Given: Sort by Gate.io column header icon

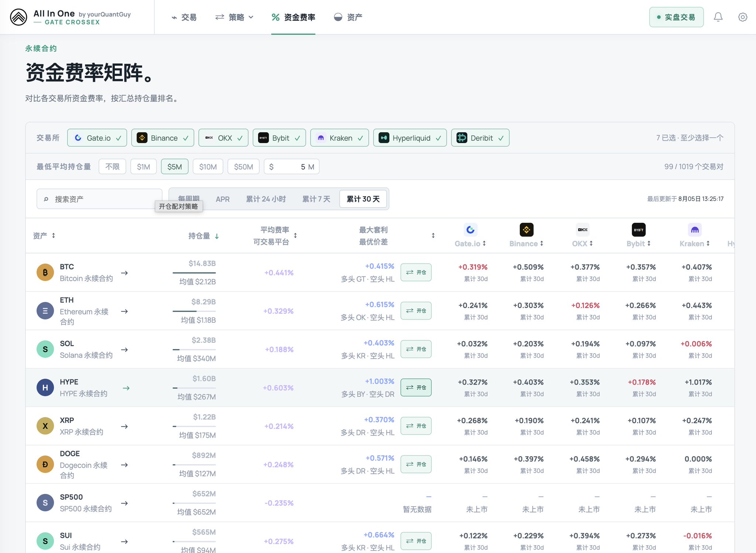Looking at the screenshot, I should point(470,230).
